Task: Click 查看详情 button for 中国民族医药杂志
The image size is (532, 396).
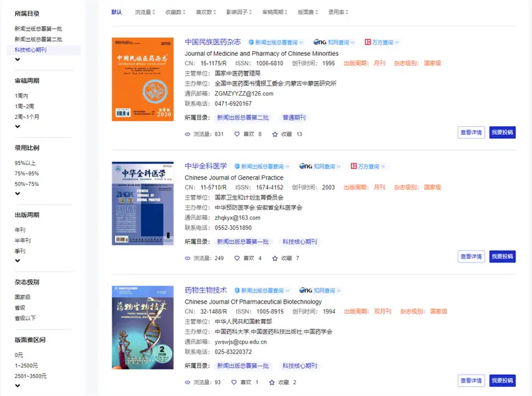Action: (x=471, y=132)
